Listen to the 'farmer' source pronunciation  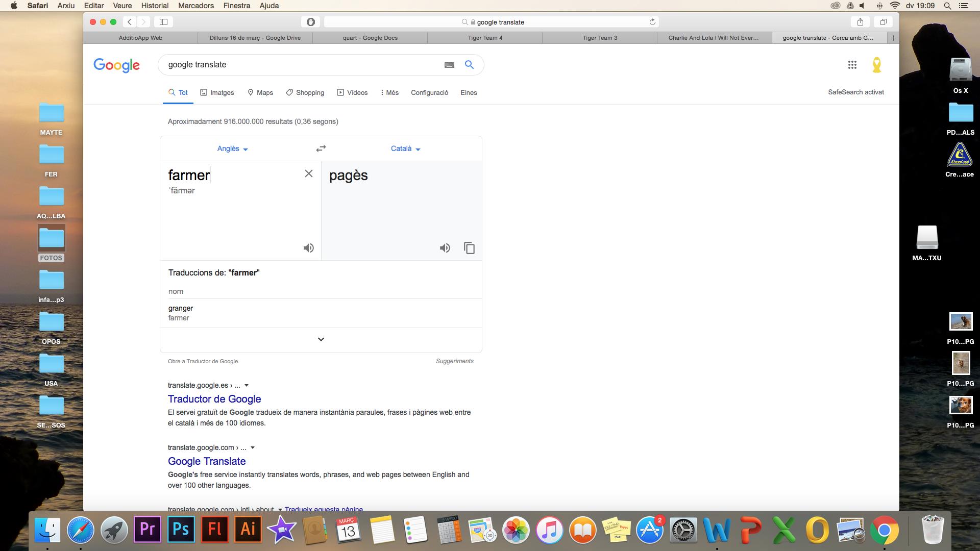pos(308,248)
